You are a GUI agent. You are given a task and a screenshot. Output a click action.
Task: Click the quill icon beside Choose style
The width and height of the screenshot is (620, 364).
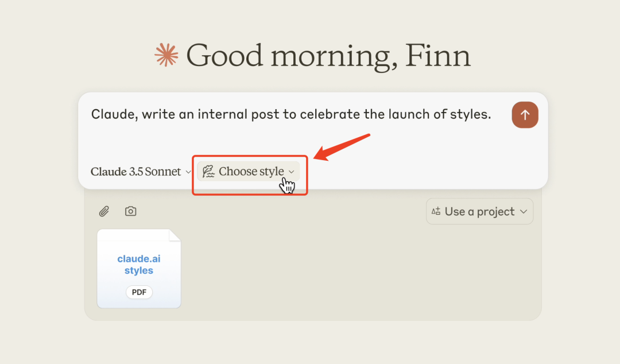coord(208,171)
